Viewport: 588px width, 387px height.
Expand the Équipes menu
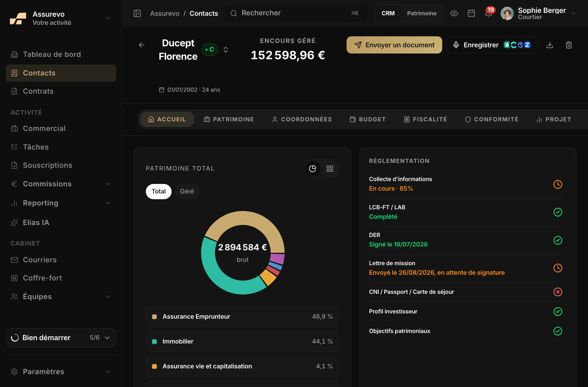click(x=108, y=297)
